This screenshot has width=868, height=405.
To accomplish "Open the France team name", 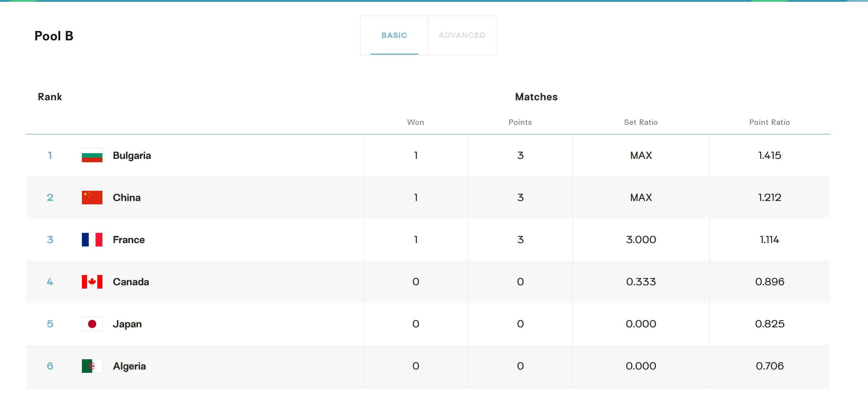I will pyautogui.click(x=129, y=240).
